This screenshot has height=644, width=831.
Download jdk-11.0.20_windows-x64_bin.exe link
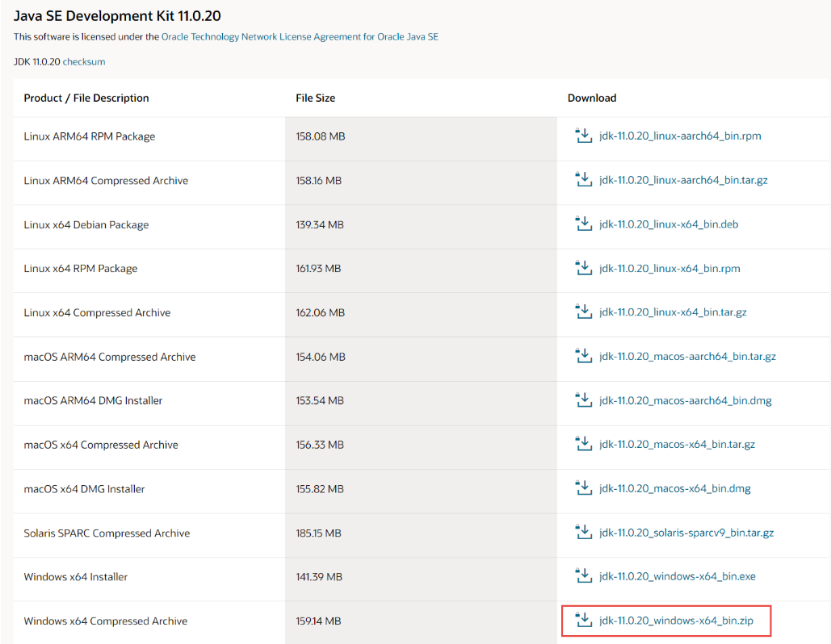[678, 576]
